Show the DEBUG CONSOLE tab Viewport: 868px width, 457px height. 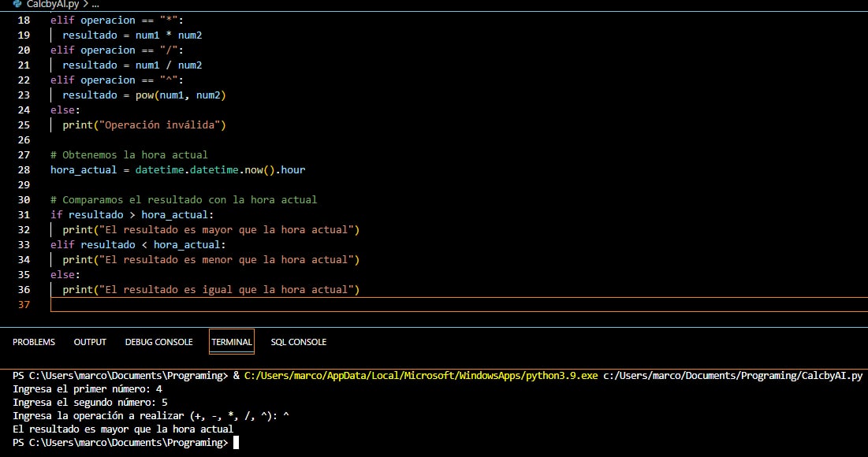pyautogui.click(x=159, y=342)
